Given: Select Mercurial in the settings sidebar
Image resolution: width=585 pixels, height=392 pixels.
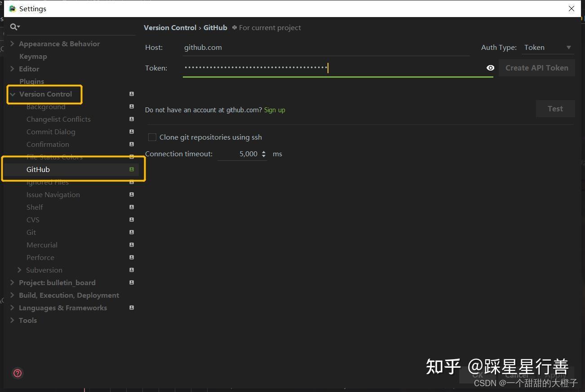Looking at the screenshot, I should coord(42,245).
